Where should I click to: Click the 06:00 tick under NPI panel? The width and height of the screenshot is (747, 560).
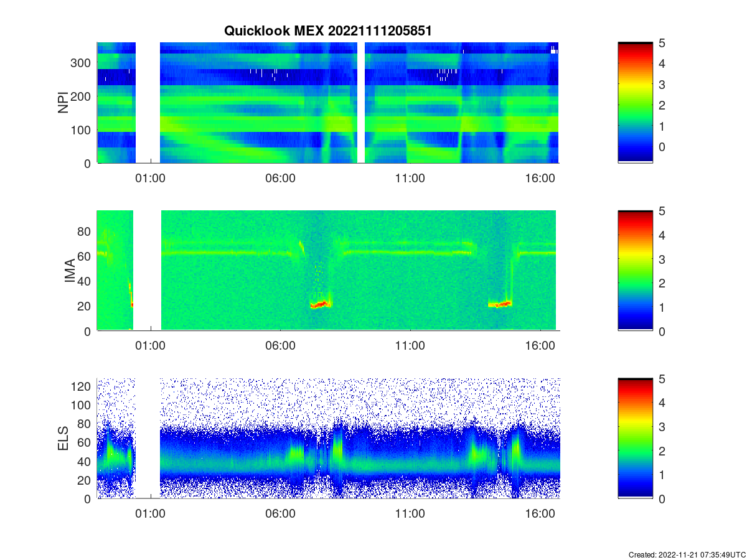pos(280,178)
